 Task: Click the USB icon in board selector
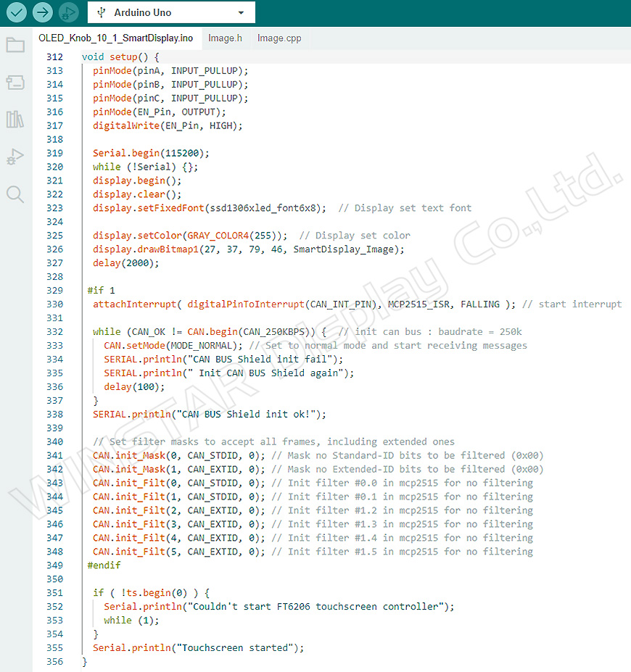101,12
